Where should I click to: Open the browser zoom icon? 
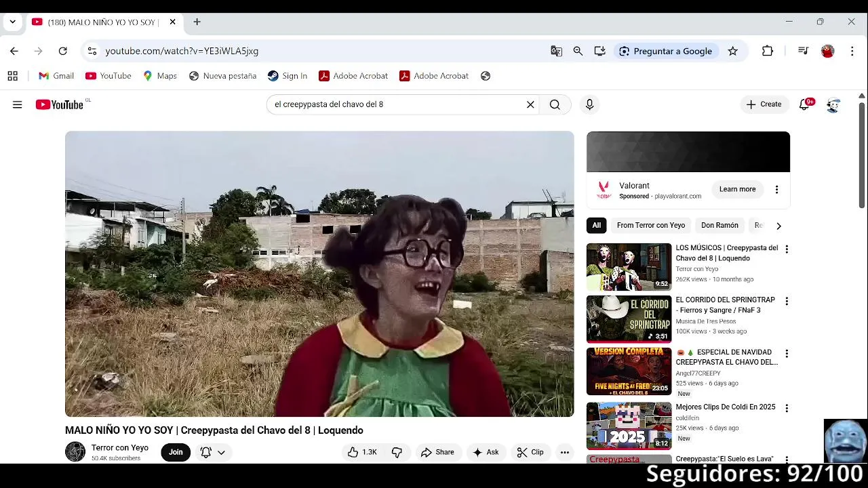point(578,51)
